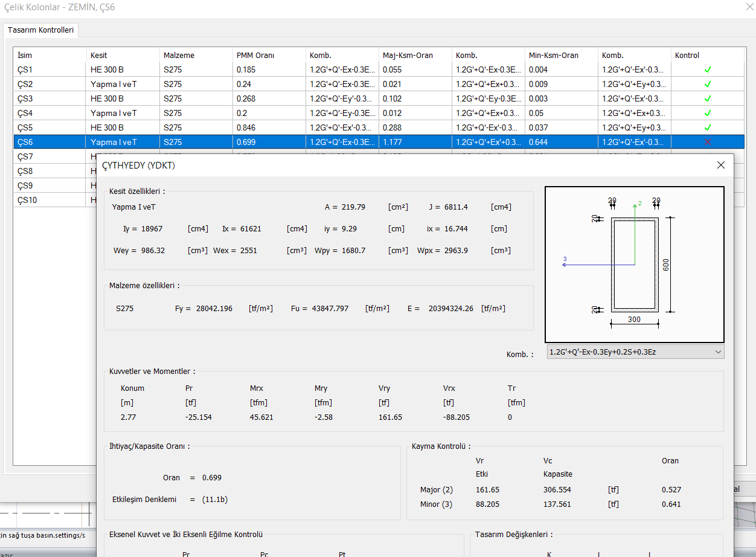Image resolution: width=756 pixels, height=557 pixels.
Task: Select column row ÇS9 by its name
Action: (25, 185)
